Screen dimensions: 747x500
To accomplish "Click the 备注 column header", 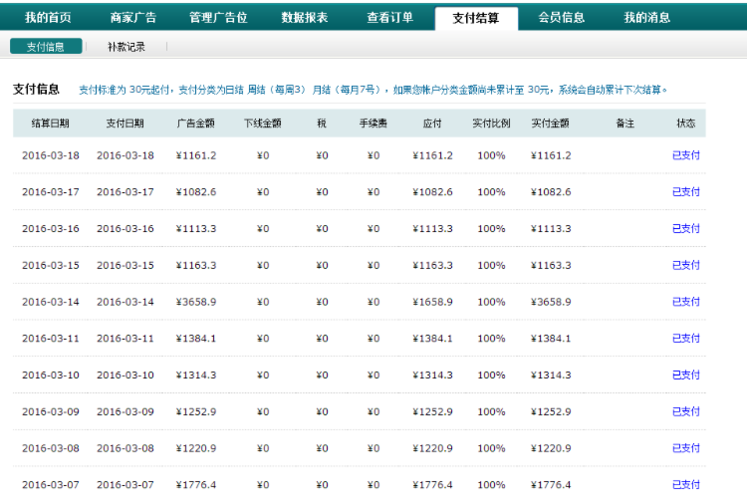I will pos(625,123).
